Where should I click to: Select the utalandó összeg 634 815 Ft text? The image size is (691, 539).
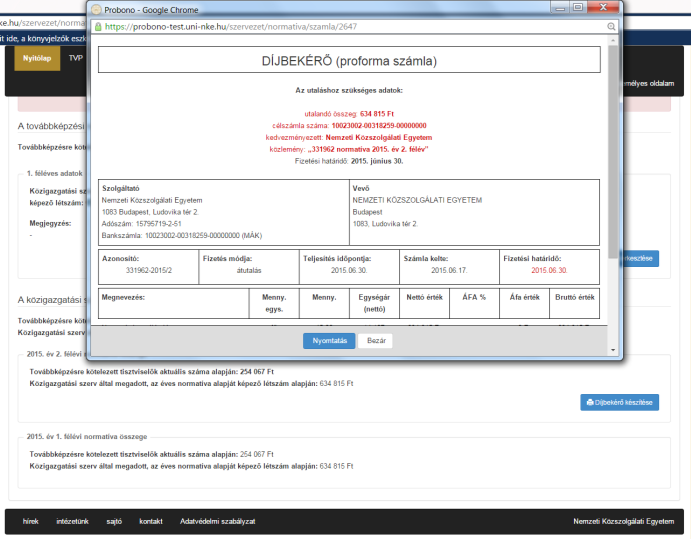tap(349, 114)
